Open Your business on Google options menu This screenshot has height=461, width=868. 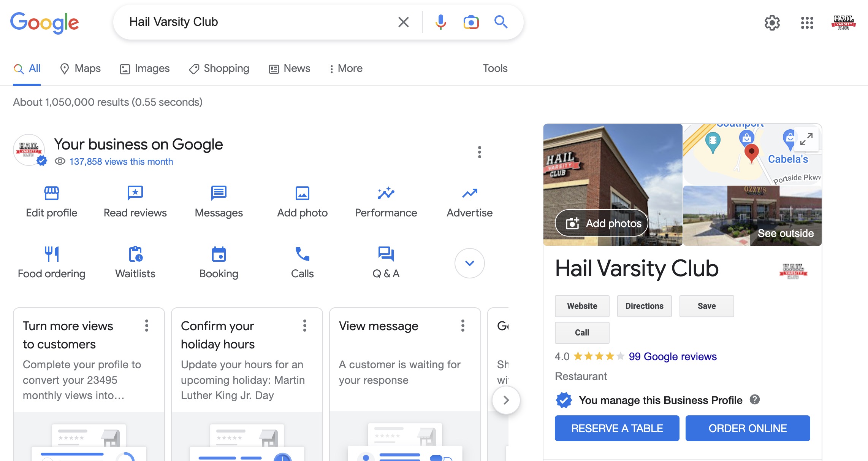[x=479, y=152]
